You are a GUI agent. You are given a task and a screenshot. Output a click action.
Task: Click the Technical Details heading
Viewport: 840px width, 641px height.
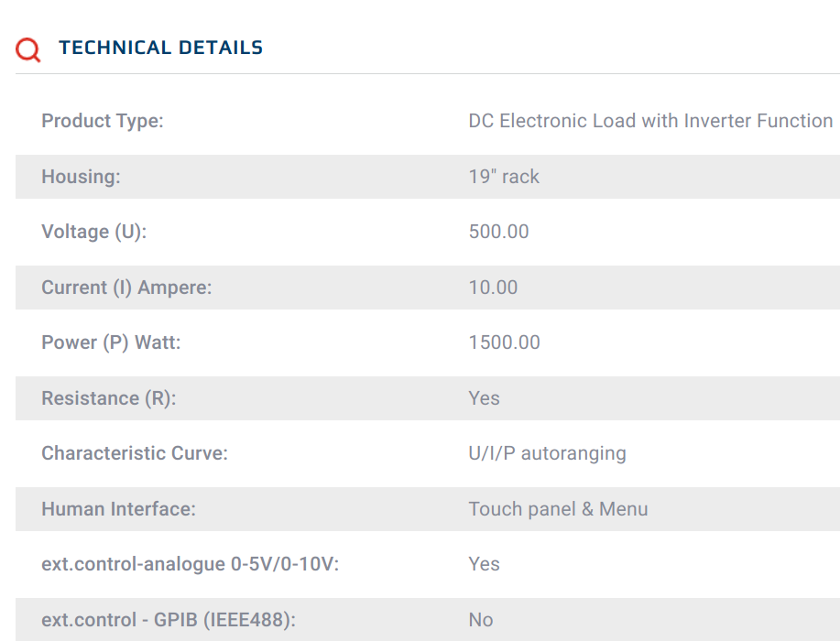pos(160,48)
